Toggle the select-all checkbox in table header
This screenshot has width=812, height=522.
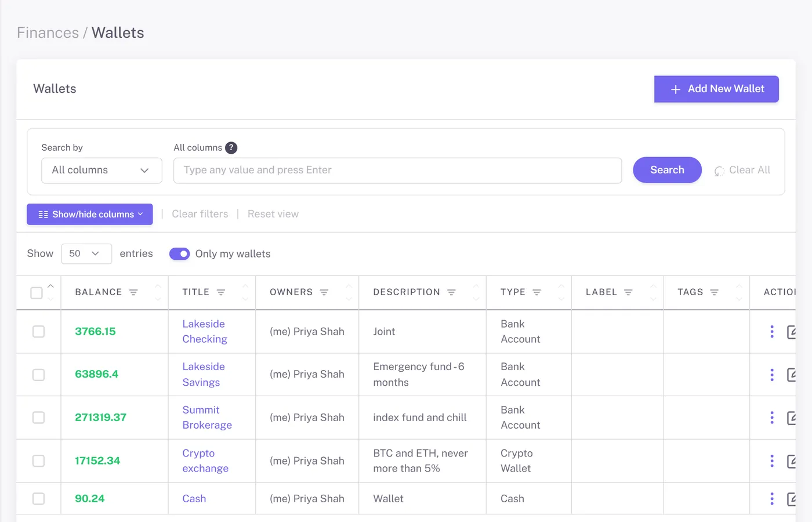[37, 293]
